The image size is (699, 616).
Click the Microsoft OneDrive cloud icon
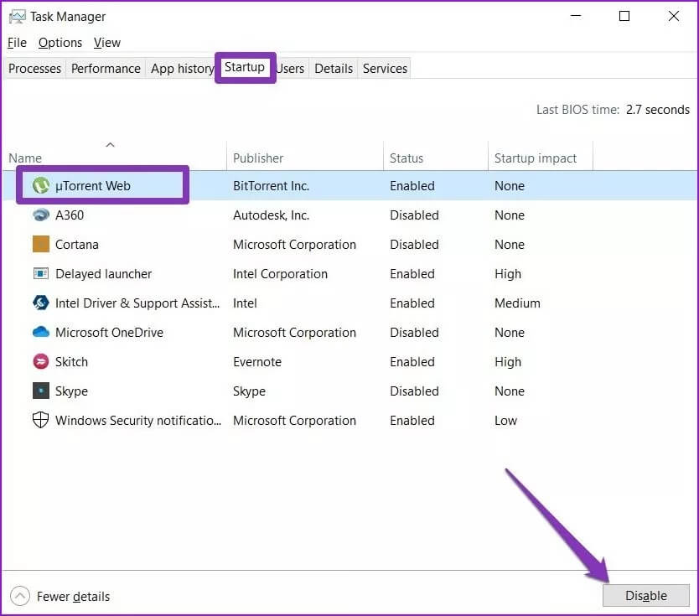coord(41,332)
